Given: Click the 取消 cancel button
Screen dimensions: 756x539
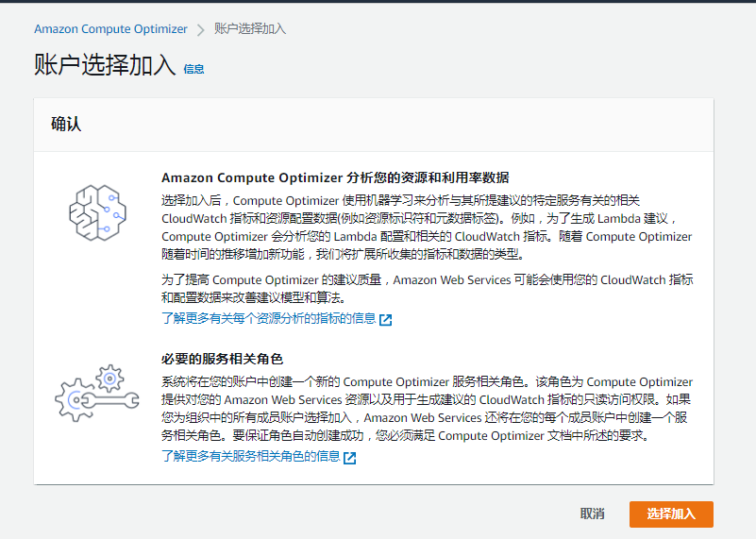Looking at the screenshot, I should 592,514.
